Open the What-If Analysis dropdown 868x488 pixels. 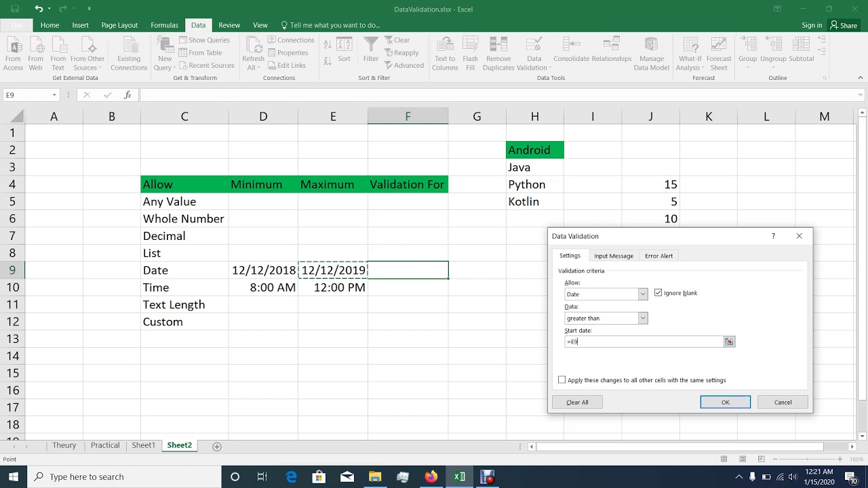[x=690, y=63]
